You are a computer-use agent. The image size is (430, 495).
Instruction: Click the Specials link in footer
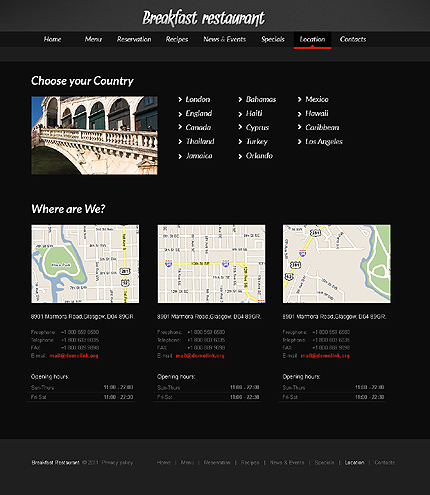click(324, 462)
